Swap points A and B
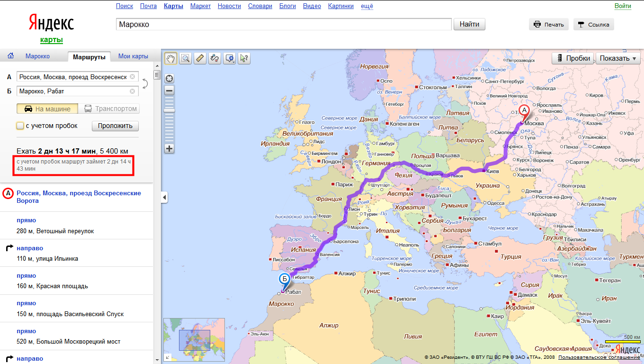The width and height of the screenshot is (644, 364). pos(145,84)
